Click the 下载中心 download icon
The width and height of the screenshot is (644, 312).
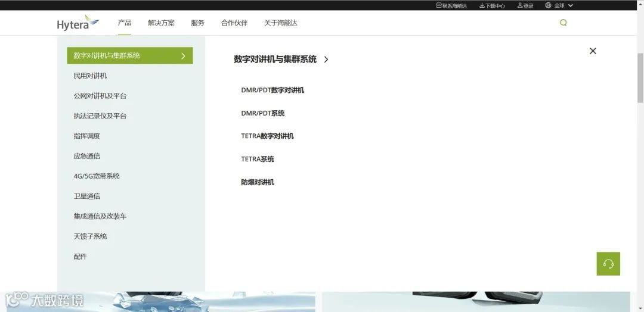point(482,5)
